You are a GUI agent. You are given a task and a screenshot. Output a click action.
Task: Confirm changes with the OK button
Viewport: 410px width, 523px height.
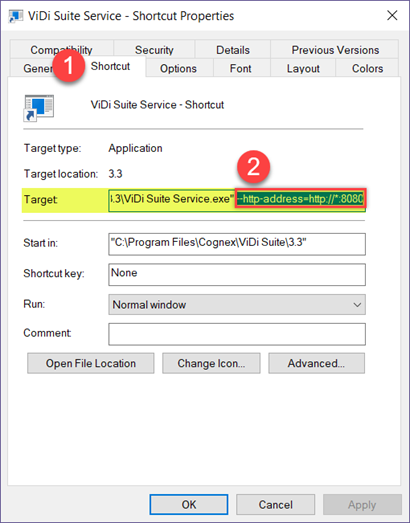tap(189, 504)
